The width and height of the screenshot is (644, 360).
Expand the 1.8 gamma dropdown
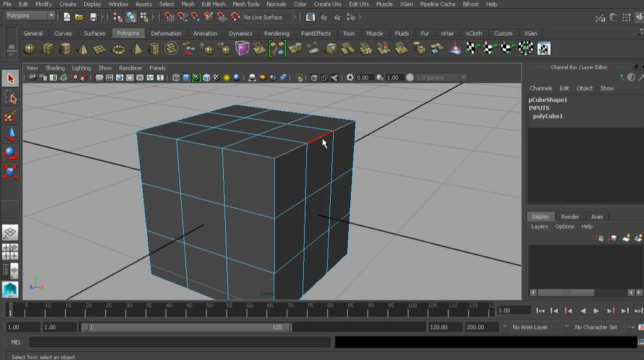pyautogui.click(x=464, y=78)
